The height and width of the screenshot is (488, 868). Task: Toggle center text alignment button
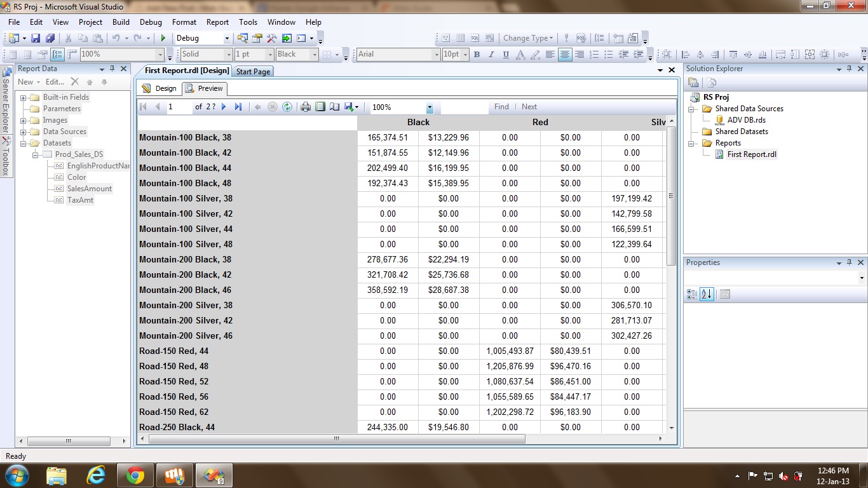564,55
